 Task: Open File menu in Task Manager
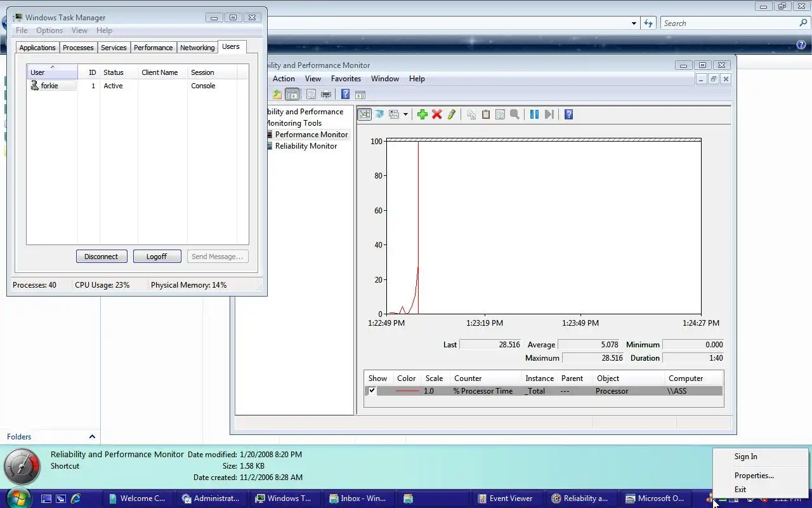22,30
